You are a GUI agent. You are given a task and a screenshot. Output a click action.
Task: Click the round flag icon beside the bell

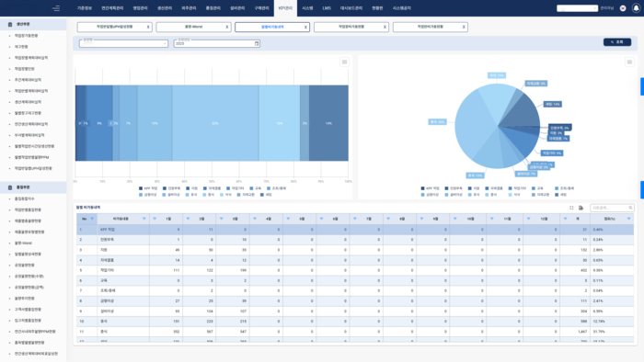point(623,8)
